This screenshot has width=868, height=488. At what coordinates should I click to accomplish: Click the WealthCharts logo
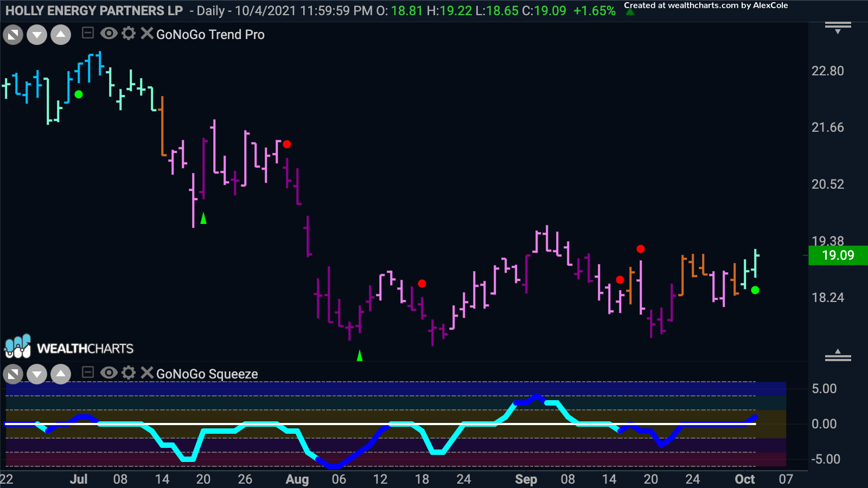tap(69, 347)
